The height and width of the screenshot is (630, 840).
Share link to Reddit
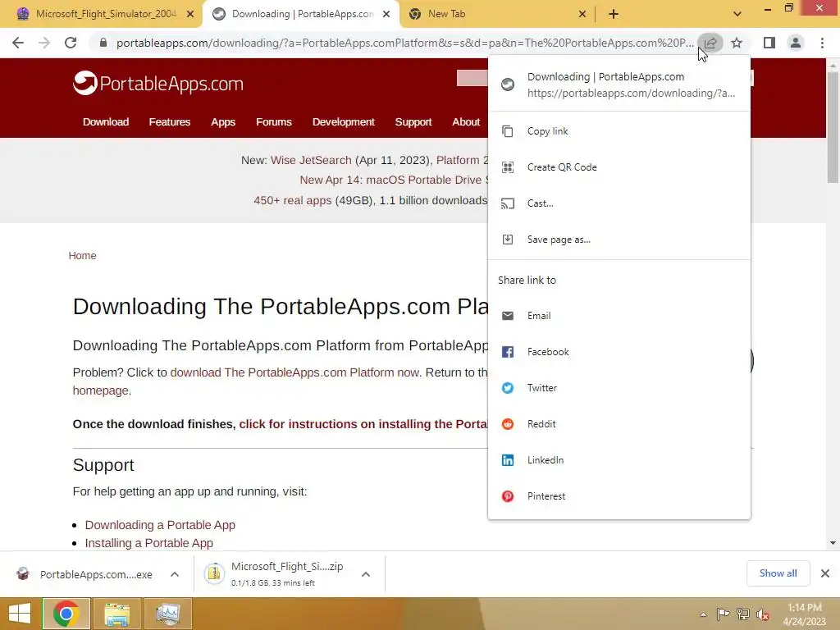pos(619,424)
